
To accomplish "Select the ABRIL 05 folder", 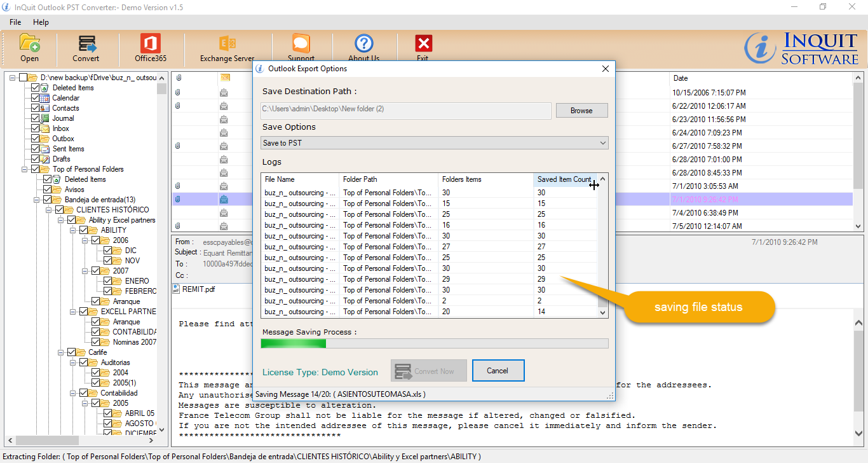I will [140, 413].
